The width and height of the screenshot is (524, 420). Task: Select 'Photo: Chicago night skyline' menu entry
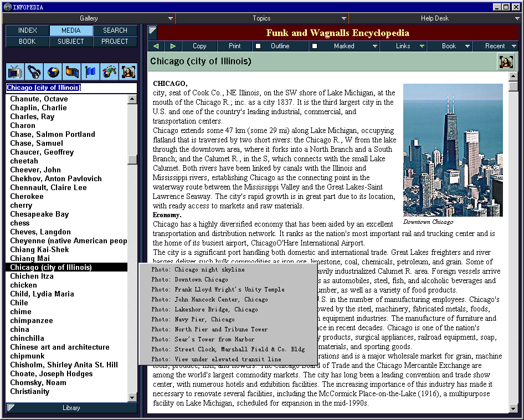[x=228, y=269]
